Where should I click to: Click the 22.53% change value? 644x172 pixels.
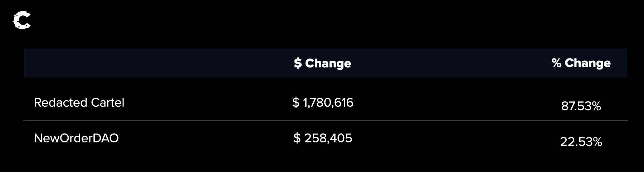click(x=581, y=142)
